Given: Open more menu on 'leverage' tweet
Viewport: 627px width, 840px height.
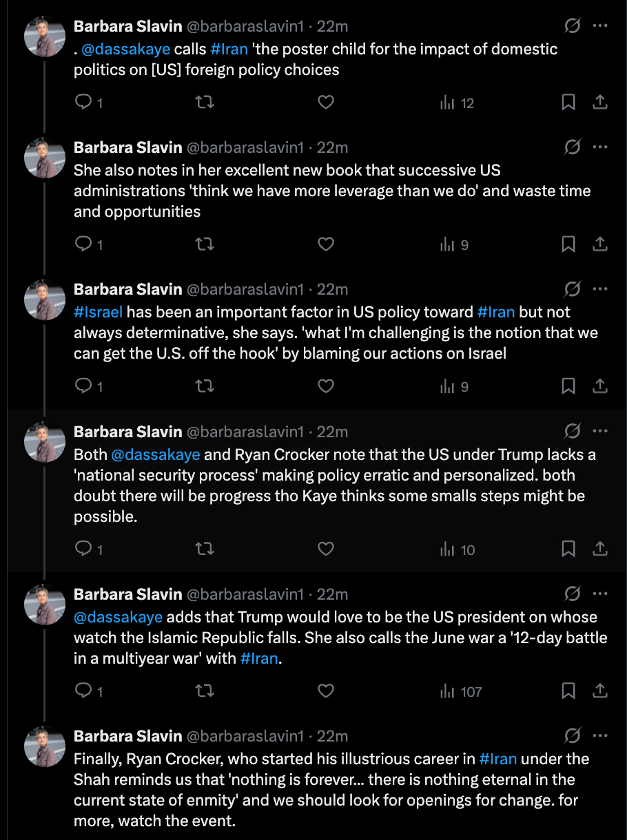Looking at the screenshot, I should [600, 147].
